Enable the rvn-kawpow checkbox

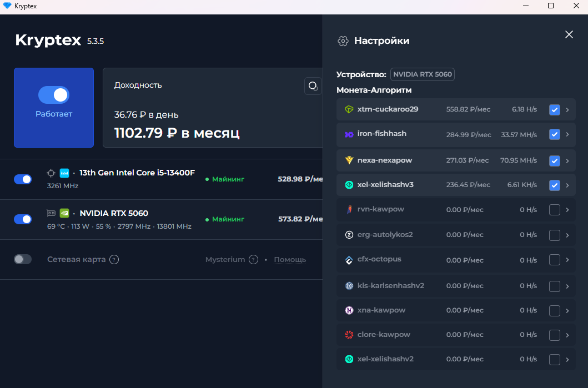pyautogui.click(x=554, y=210)
